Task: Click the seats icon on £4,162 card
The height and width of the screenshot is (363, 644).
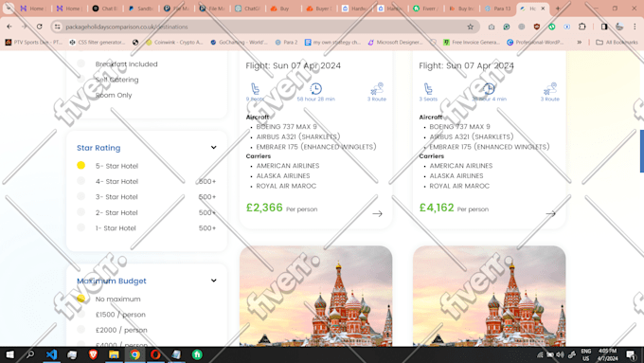Action: (428, 89)
